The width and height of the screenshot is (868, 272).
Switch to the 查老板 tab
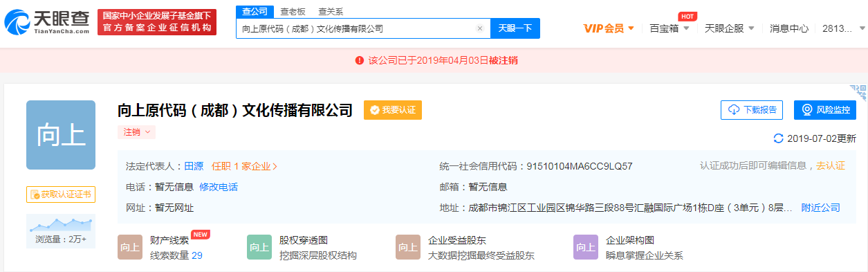[293, 11]
